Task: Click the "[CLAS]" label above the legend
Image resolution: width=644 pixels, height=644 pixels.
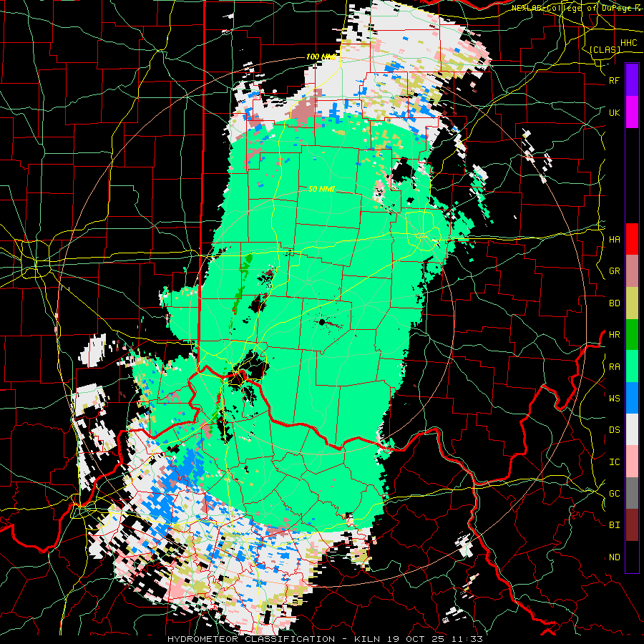Action: [x=605, y=50]
